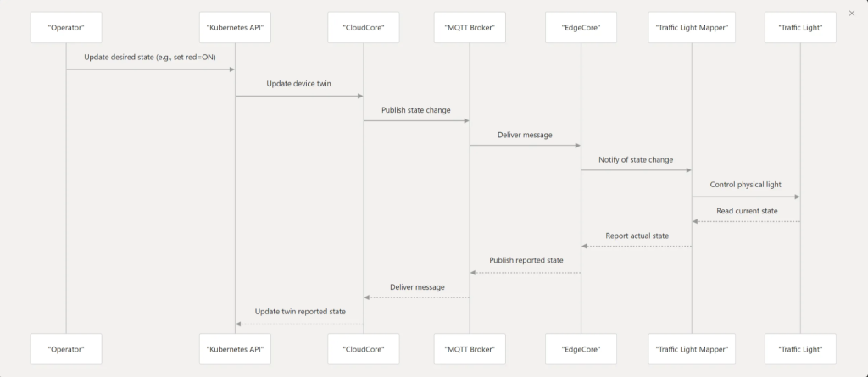This screenshot has width=868, height=377.
Task: Click the "Update desired state" message label
Action: tap(150, 58)
